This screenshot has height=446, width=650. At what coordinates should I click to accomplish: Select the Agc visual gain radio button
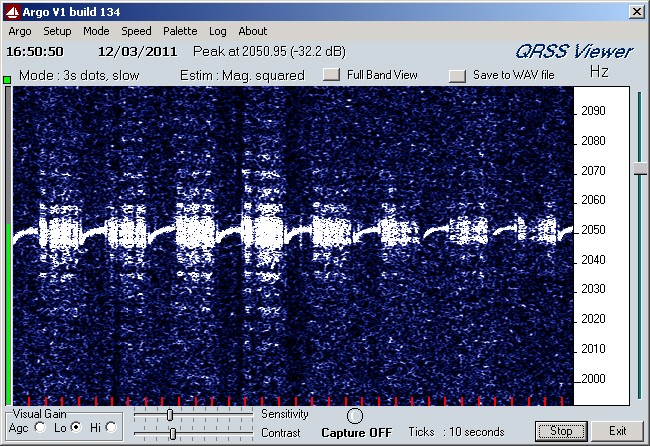pos(40,427)
